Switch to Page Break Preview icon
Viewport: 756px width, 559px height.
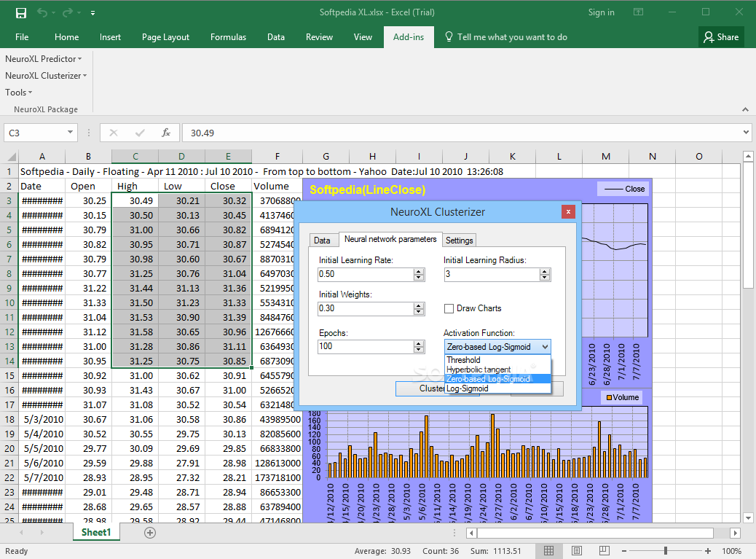click(604, 551)
